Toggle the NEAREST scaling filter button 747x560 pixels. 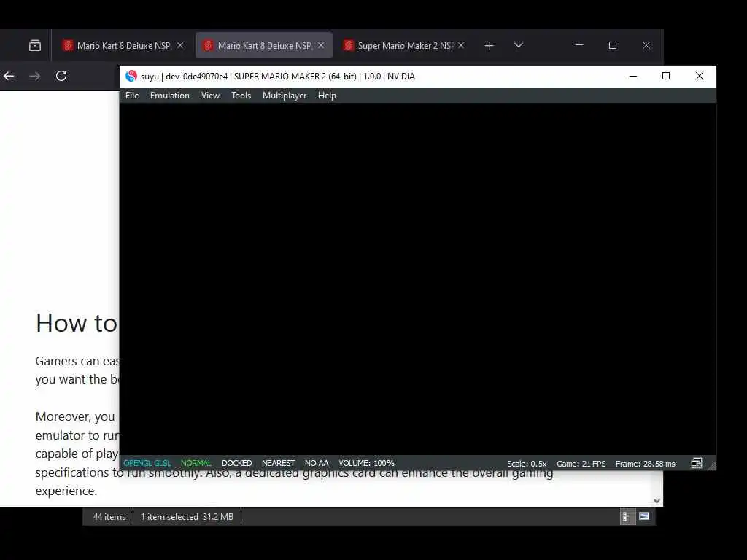pos(278,463)
